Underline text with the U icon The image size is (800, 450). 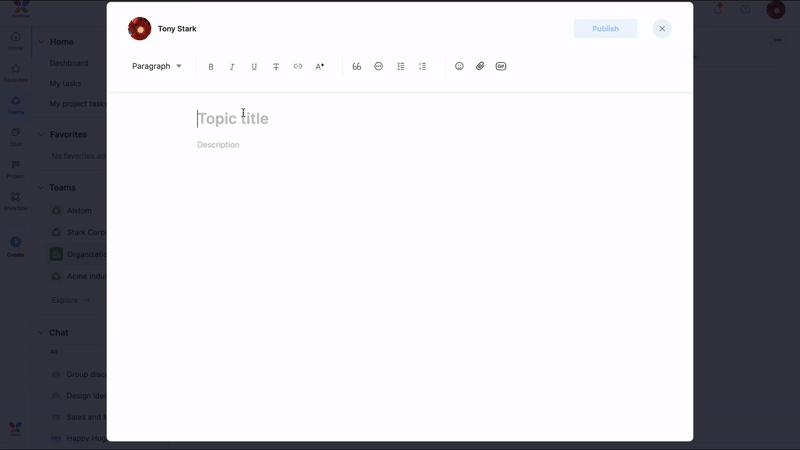[x=254, y=66]
